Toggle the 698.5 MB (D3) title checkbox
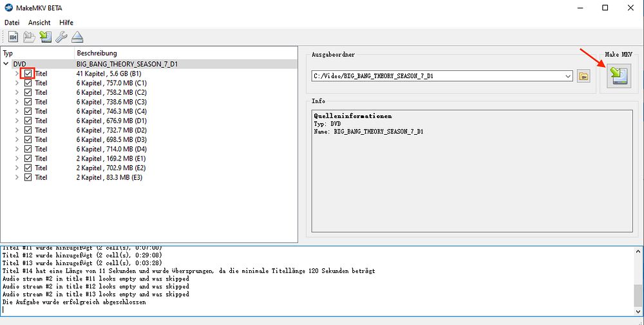Viewport: 644px width, 325px height. 28,140
